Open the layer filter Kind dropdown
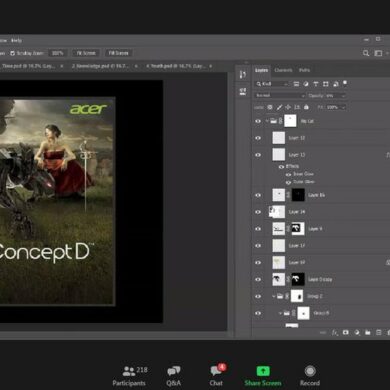The height and width of the screenshot is (390, 390). pos(271,84)
